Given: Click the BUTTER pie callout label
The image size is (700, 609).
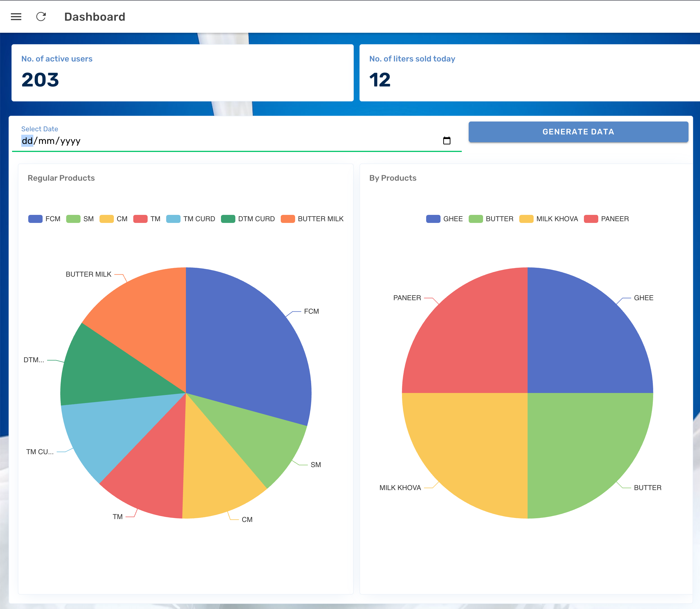Looking at the screenshot, I should 648,488.
